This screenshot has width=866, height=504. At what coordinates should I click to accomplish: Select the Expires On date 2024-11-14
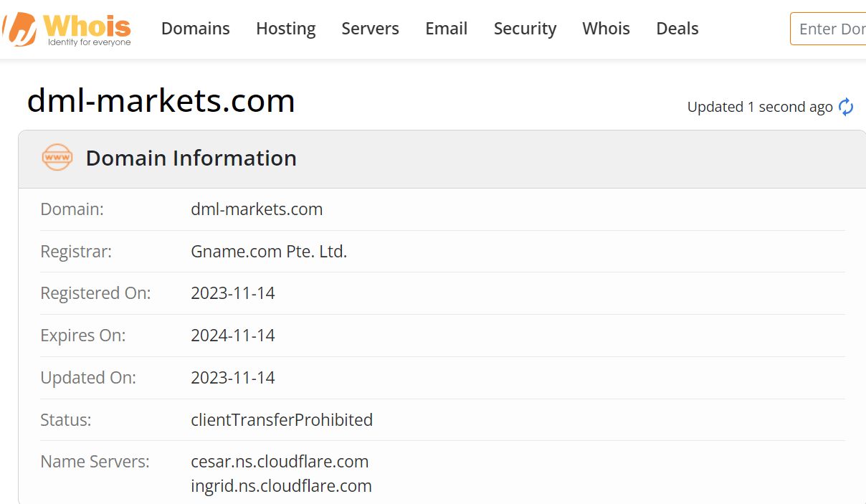(233, 336)
